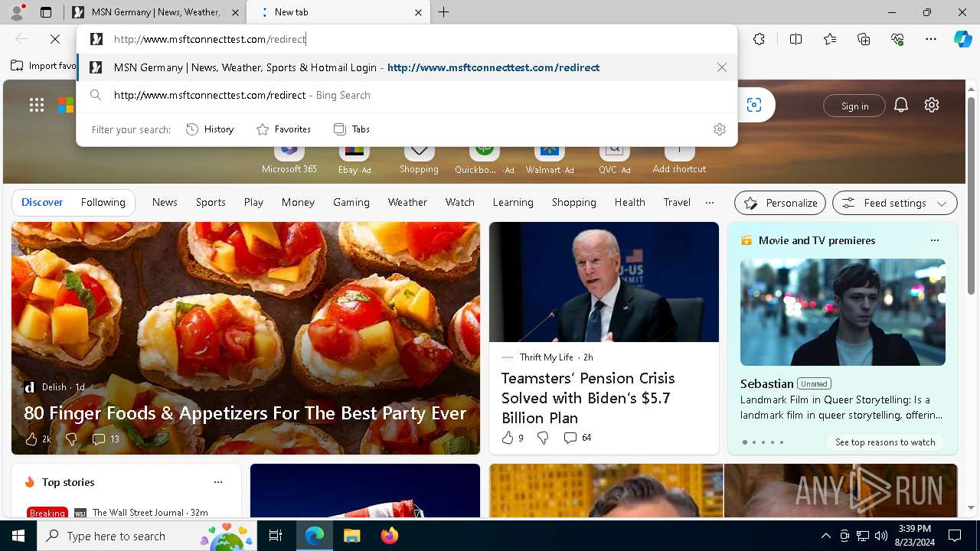980x551 pixels.
Task: Launch File Explorer from the taskbar
Action: point(351,536)
